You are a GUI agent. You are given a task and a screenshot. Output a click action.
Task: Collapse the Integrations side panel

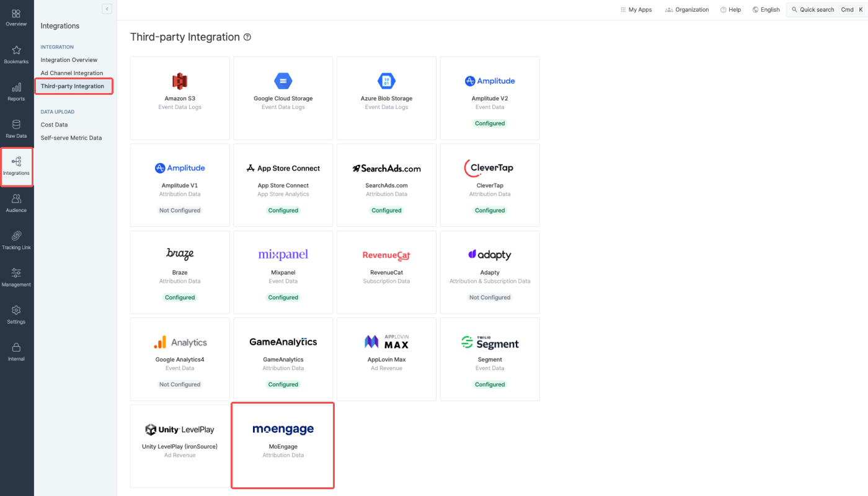pyautogui.click(x=107, y=9)
